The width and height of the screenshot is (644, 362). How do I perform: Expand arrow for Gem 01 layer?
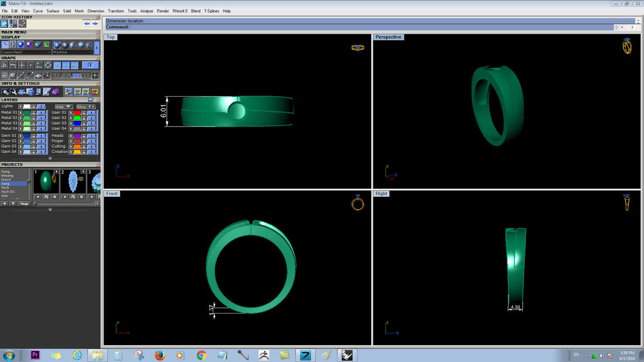(21, 135)
